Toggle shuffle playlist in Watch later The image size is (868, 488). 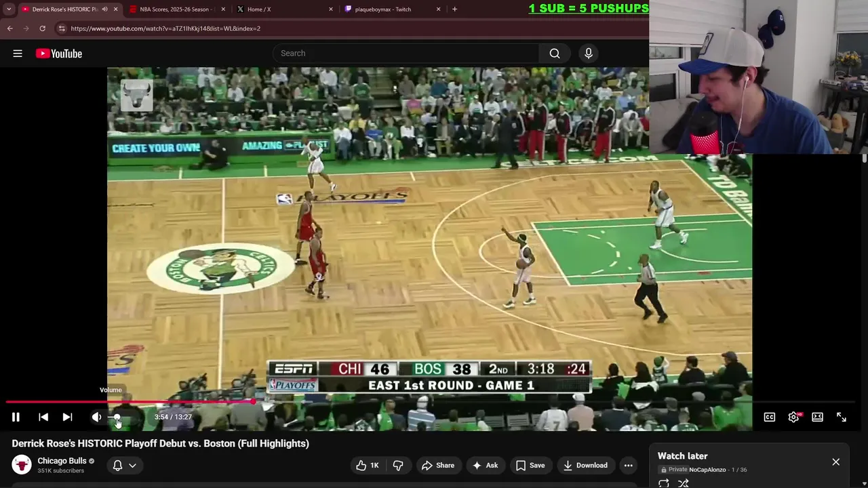coord(684,483)
